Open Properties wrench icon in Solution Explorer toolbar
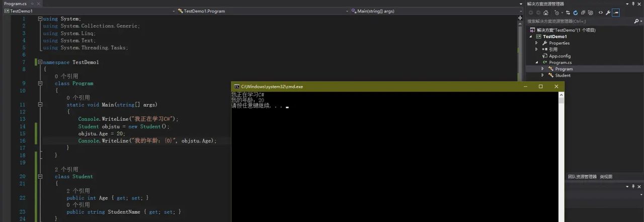The height and width of the screenshot is (222, 644). 608,13
